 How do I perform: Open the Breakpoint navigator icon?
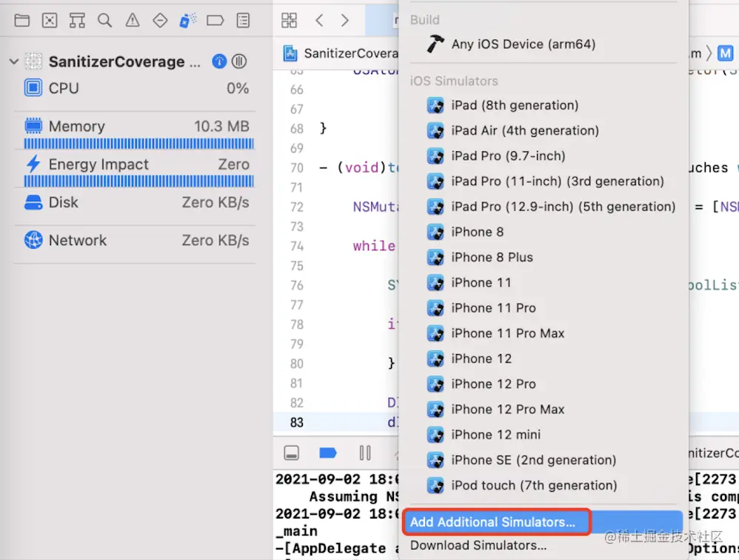tap(215, 20)
